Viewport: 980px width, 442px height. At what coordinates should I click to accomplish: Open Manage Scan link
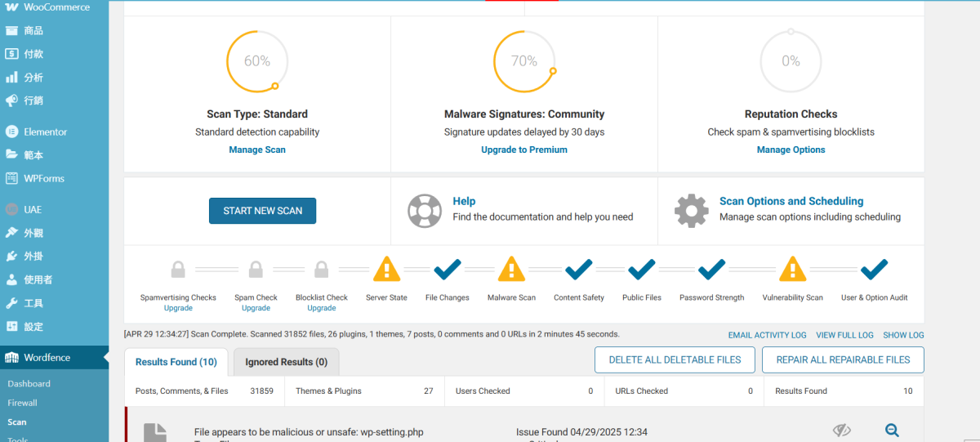coord(257,150)
